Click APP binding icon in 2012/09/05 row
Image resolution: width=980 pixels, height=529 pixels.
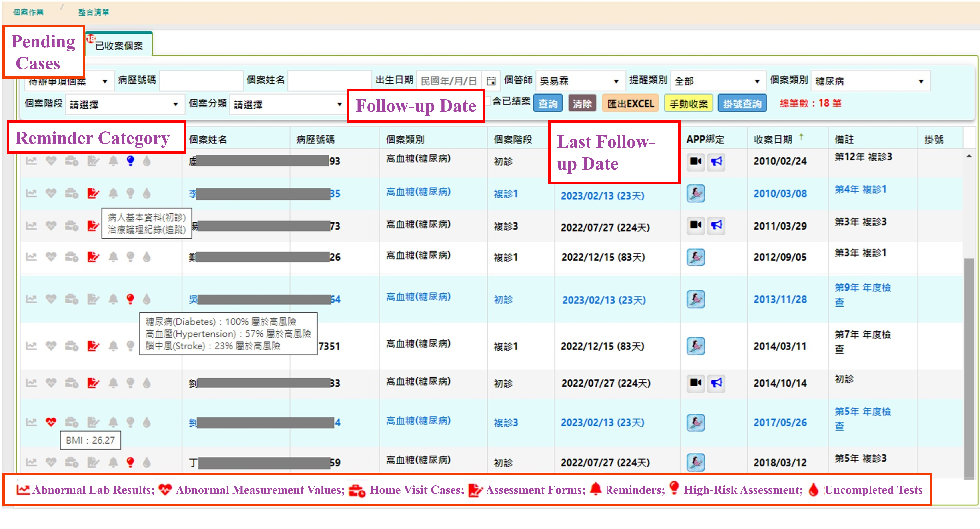click(x=696, y=257)
